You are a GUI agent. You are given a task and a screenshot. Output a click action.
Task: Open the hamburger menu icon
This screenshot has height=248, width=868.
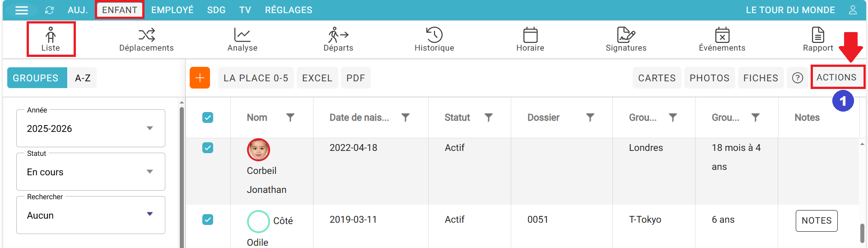pyautogui.click(x=22, y=10)
